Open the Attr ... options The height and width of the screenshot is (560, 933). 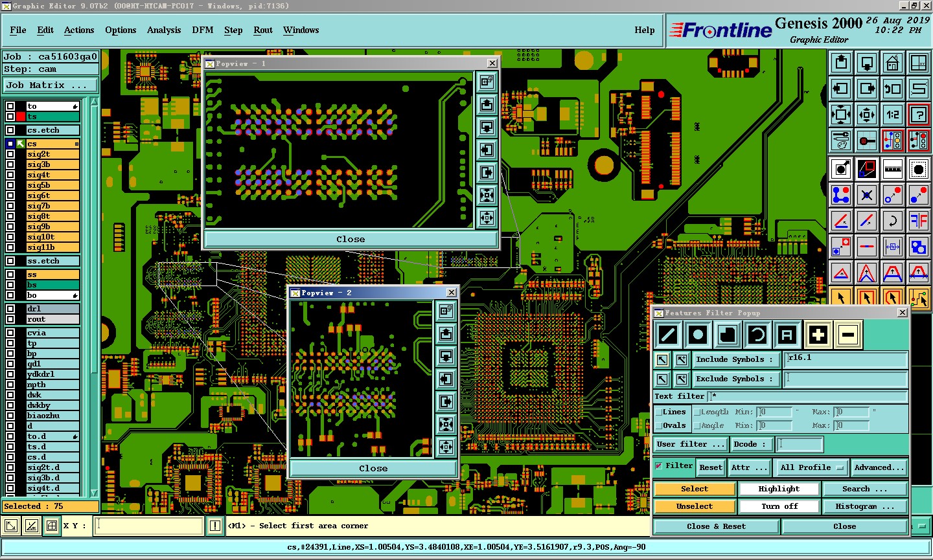tap(749, 467)
